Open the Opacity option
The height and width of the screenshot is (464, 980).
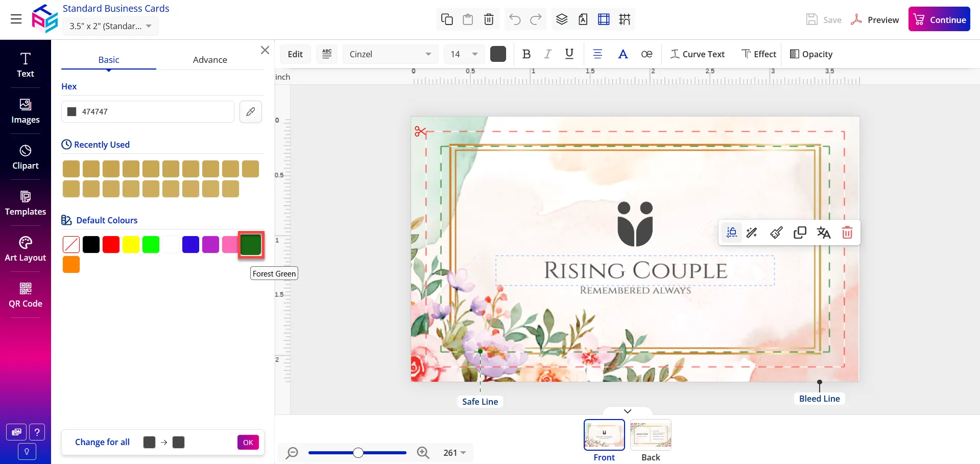pyautogui.click(x=811, y=54)
